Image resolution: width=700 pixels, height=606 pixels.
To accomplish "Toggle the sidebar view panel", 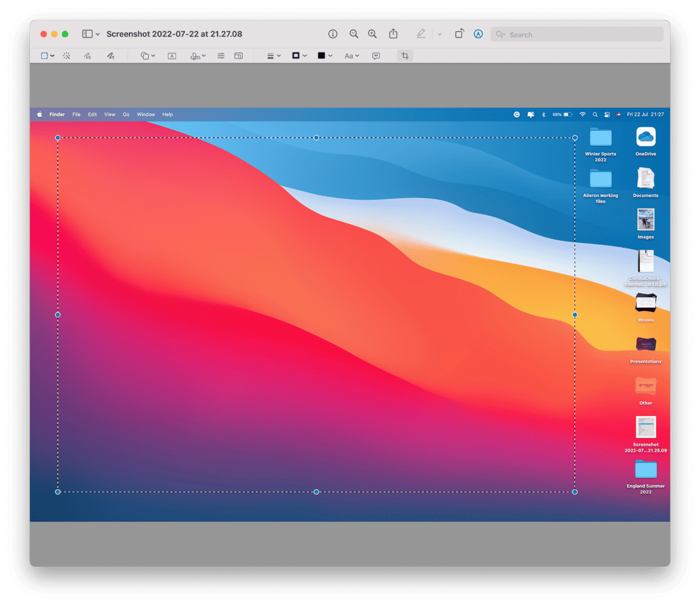I will 86,33.
